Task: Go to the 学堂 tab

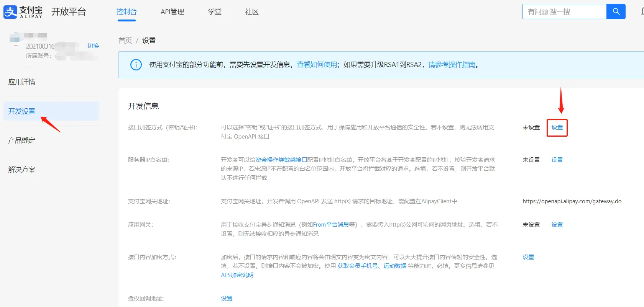Action: (215, 12)
